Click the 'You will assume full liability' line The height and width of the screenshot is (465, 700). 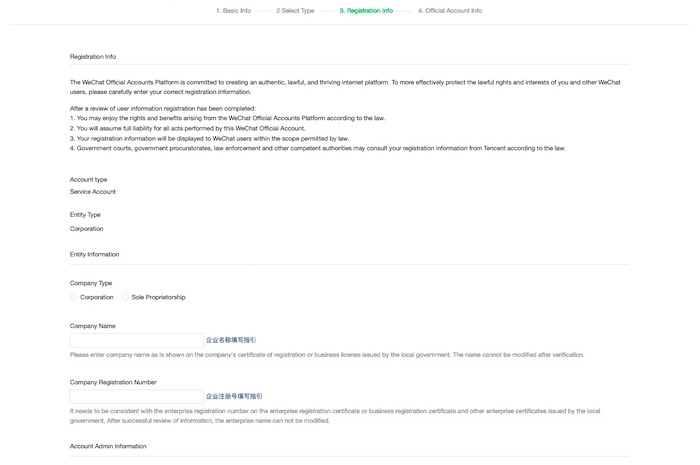click(188, 129)
